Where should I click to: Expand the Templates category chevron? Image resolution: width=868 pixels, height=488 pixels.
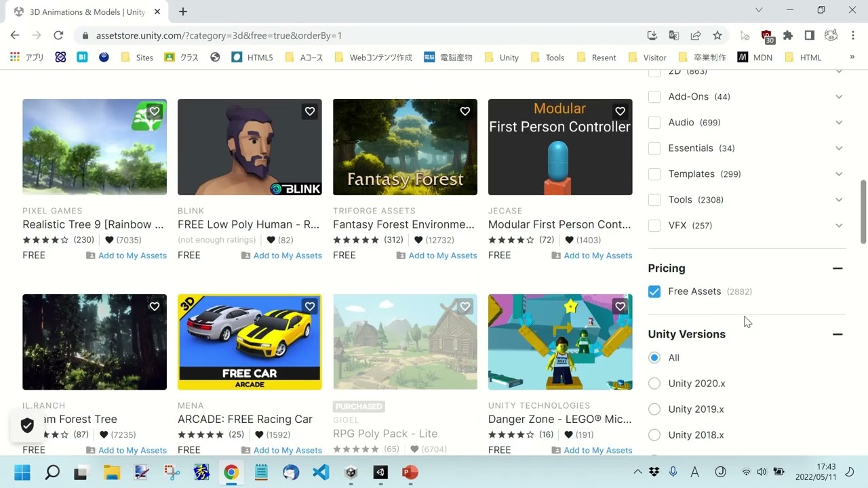point(839,174)
